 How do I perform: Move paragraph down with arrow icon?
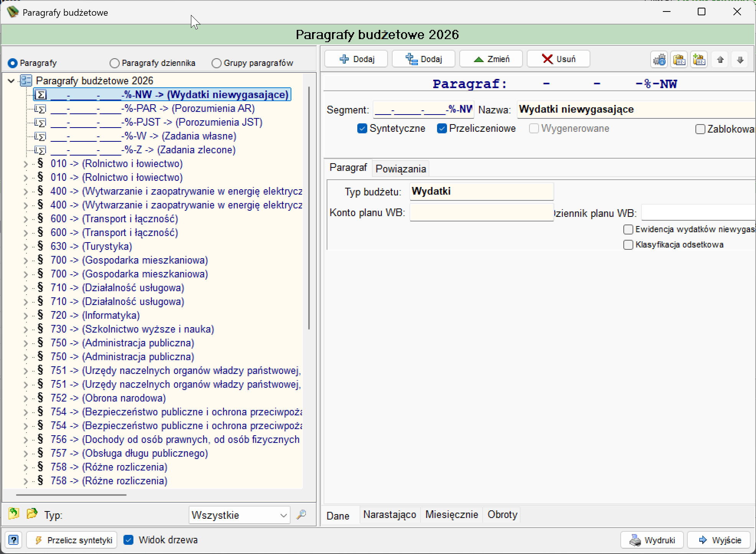click(x=740, y=59)
